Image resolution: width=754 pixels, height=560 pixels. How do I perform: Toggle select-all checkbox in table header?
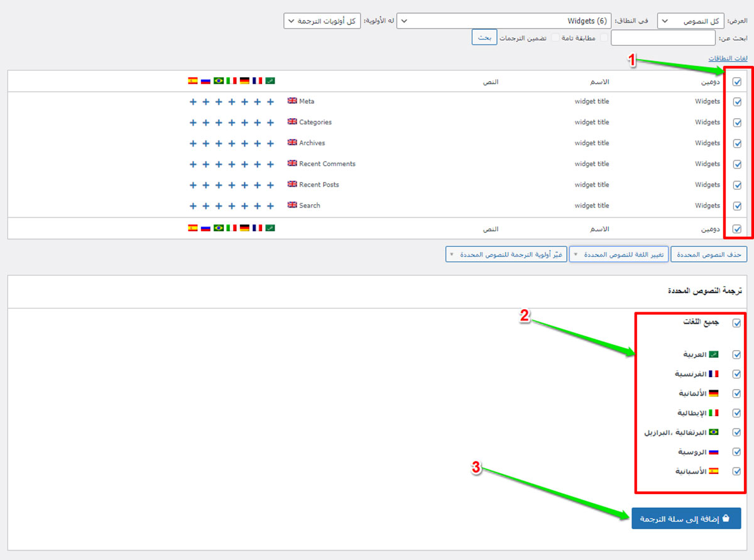coord(737,81)
